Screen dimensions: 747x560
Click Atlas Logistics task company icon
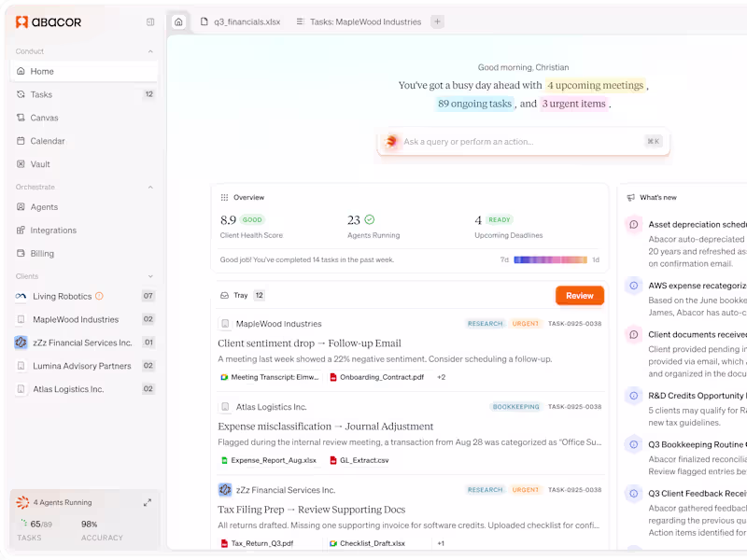coord(225,407)
